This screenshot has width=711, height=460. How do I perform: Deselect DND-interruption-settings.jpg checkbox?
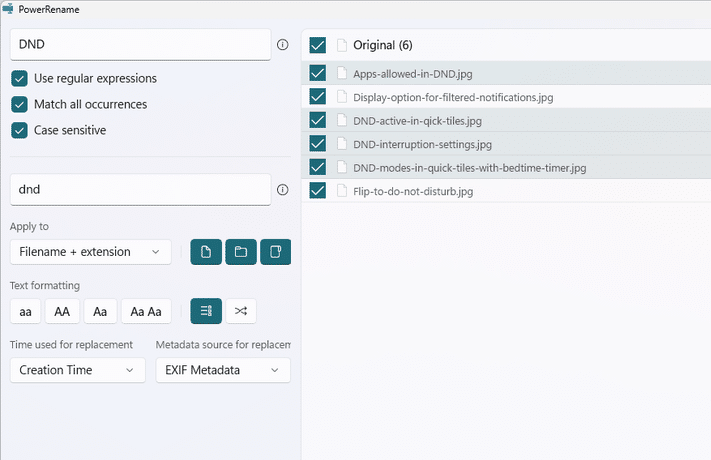tap(317, 144)
